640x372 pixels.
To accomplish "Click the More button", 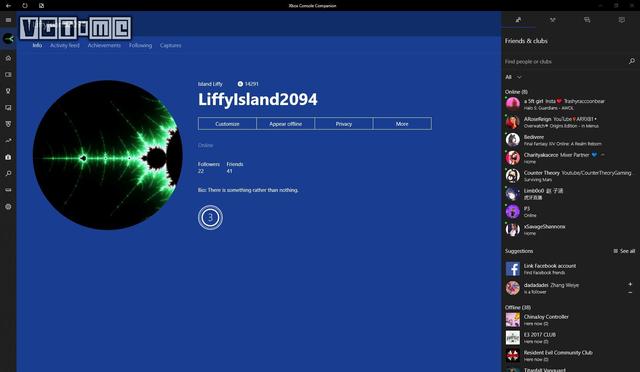I will tap(402, 124).
